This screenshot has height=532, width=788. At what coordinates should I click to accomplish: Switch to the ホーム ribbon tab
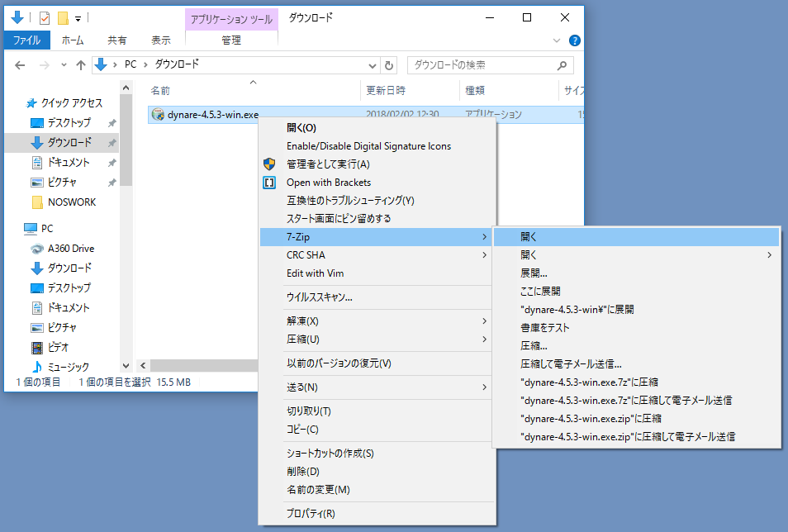(73, 40)
